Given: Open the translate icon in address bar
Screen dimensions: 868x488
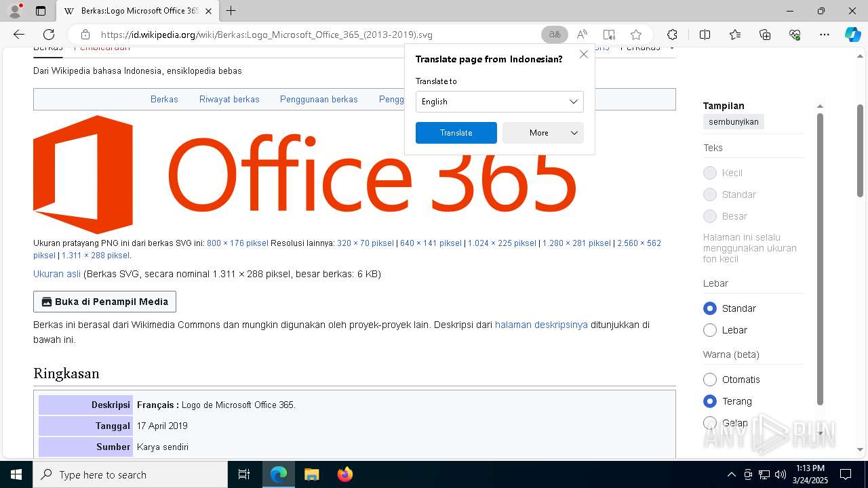Looking at the screenshot, I should 555,35.
